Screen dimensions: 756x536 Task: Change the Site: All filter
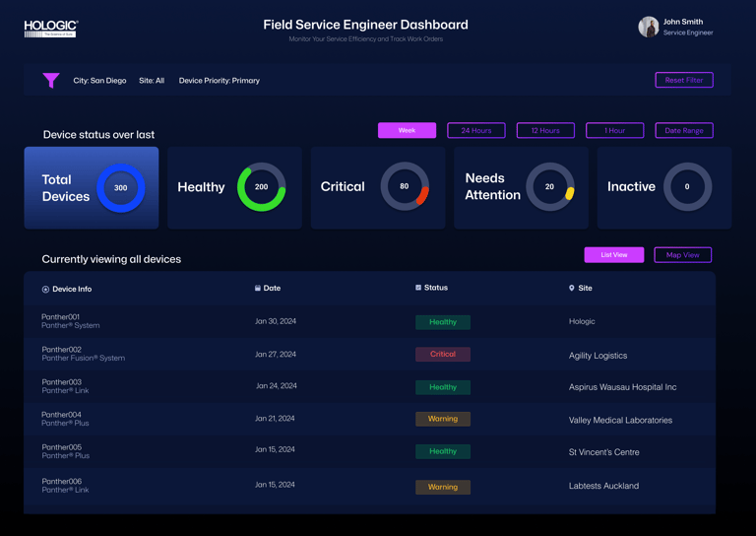click(152, 81)
